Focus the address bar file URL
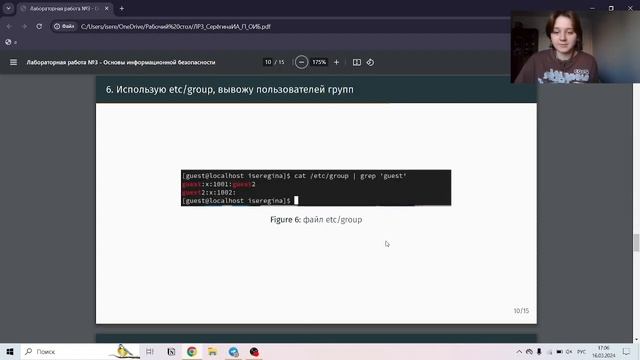This screenshot has width=640, height=360. tap(176, 27)
